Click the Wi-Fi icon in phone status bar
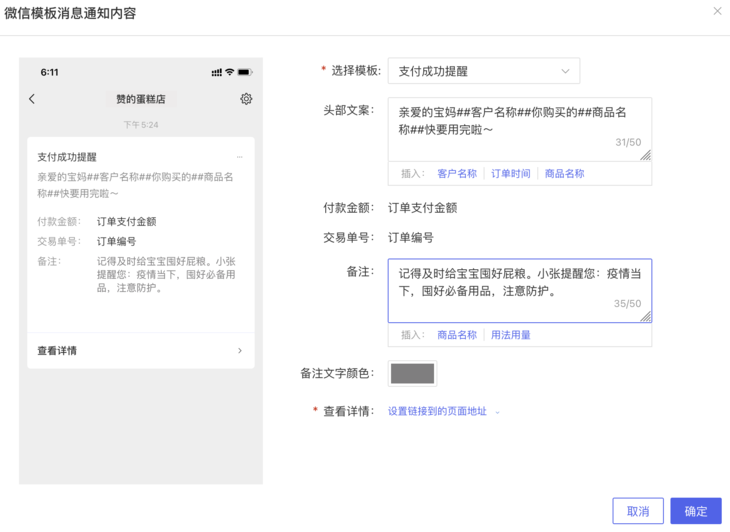 coord(230,72)
